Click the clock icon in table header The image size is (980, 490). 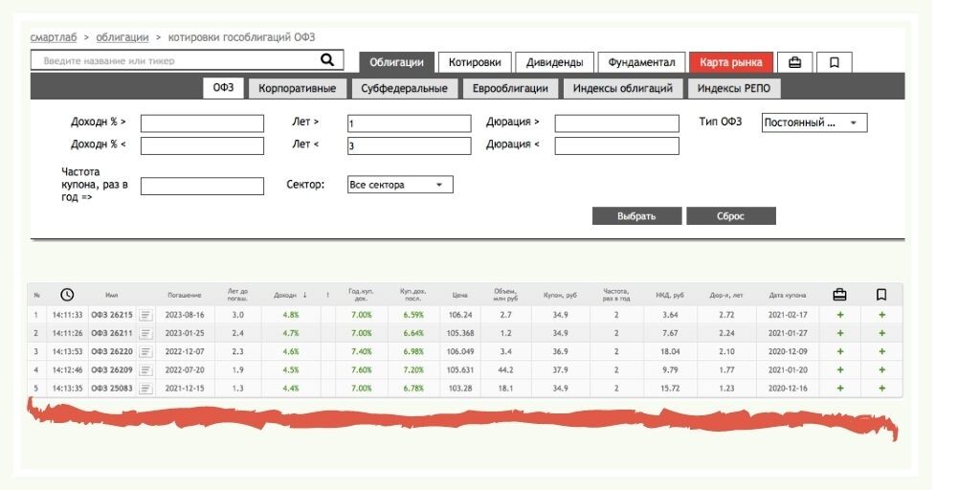coord(67,295)
